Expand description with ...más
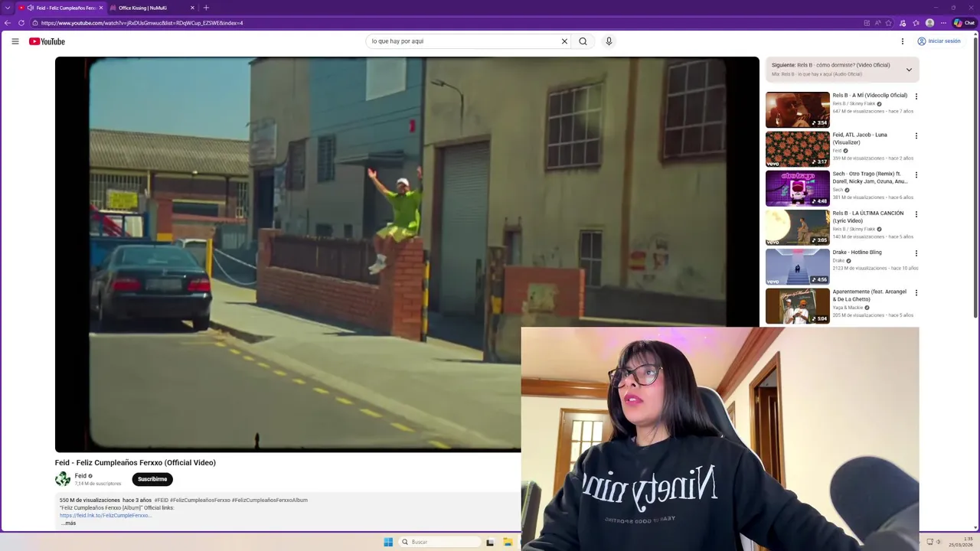This screenshot has height=551, width=980. (69, 523)
